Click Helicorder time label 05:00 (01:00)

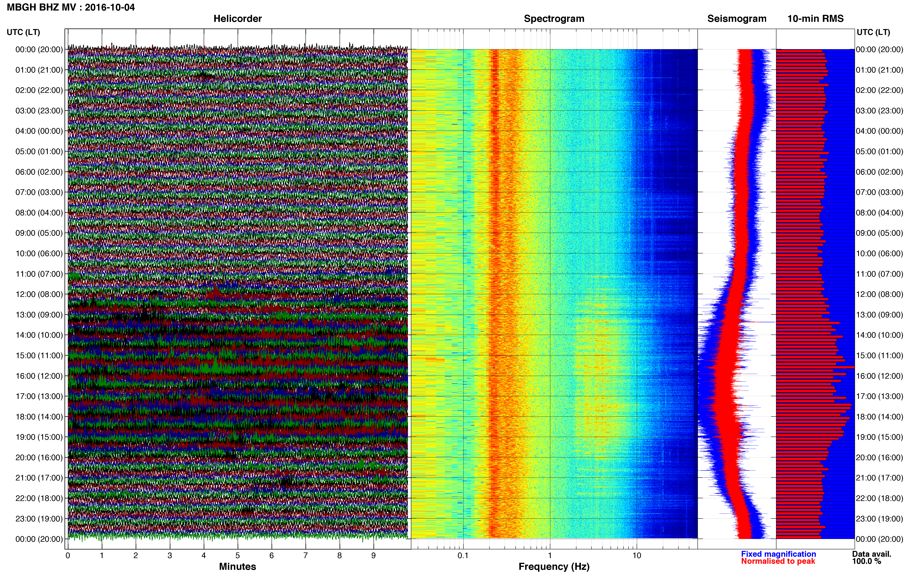39,151
